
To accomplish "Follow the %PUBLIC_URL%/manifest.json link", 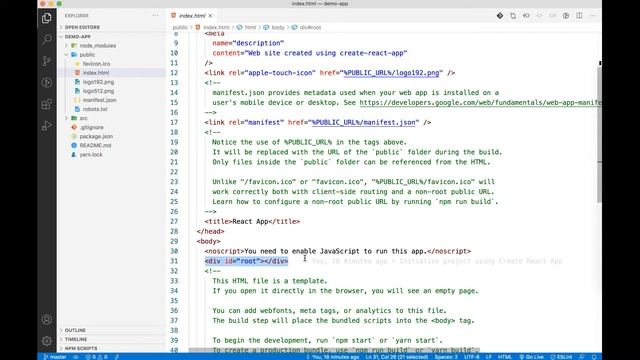I will pos(364,122).
